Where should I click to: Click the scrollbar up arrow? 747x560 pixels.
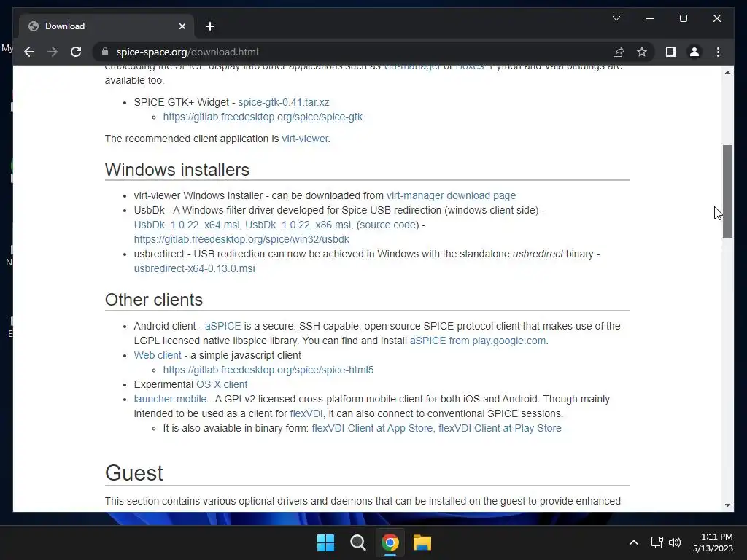click(x=727, y=72)
